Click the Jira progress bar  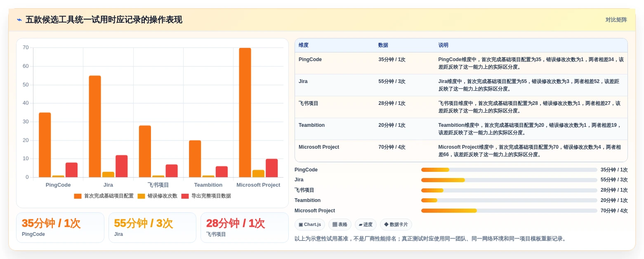coord(509,180)
